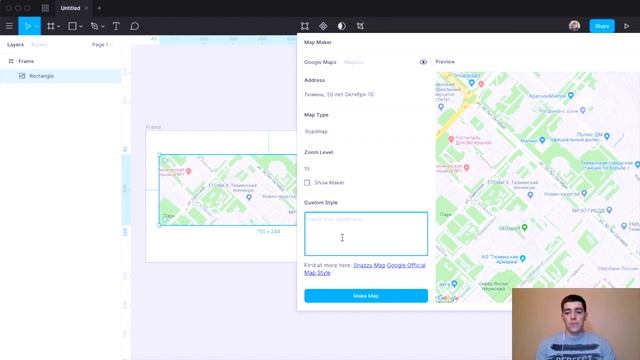640x360 pixels.
Task: Switch to the Assets panel tab
Action: pos(39,44)
